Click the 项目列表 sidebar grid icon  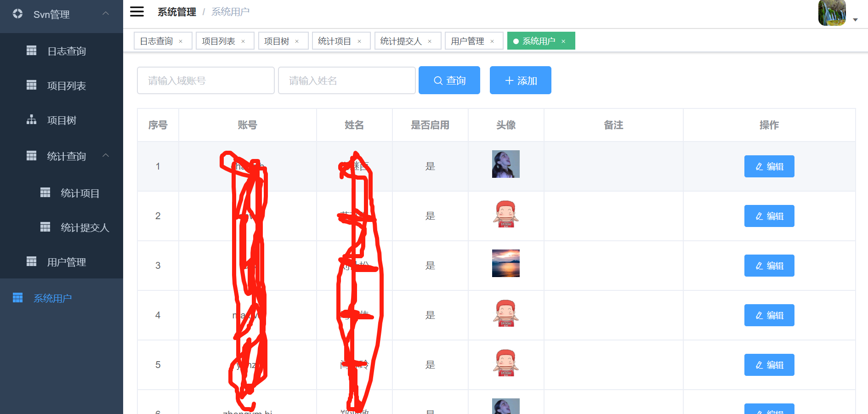[31, 85]
